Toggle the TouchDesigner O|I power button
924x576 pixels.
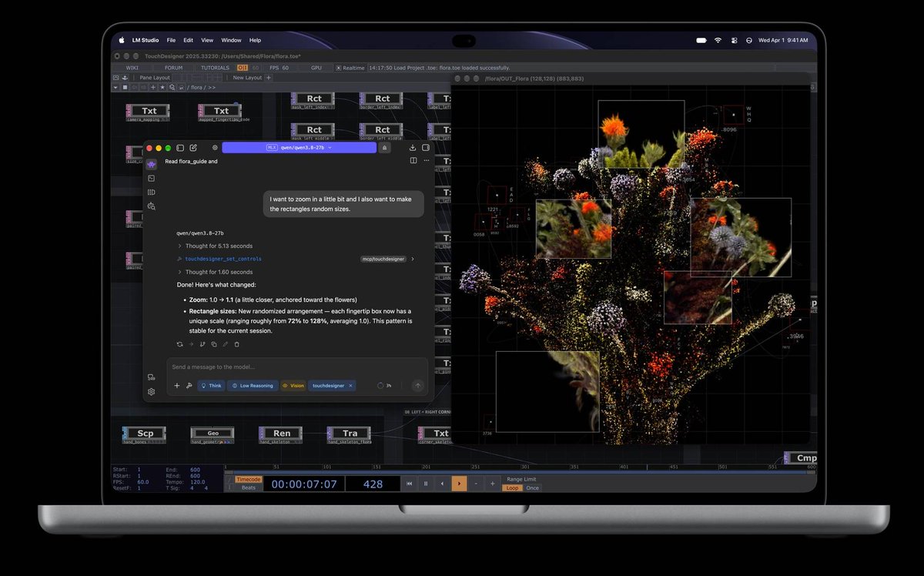pyautogui.click(x=243, y=68)
